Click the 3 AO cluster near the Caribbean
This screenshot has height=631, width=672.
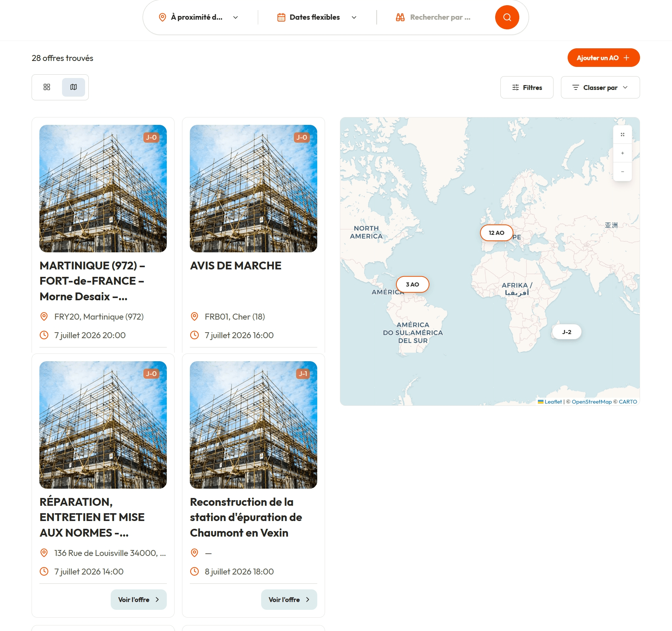coord(413,285)
